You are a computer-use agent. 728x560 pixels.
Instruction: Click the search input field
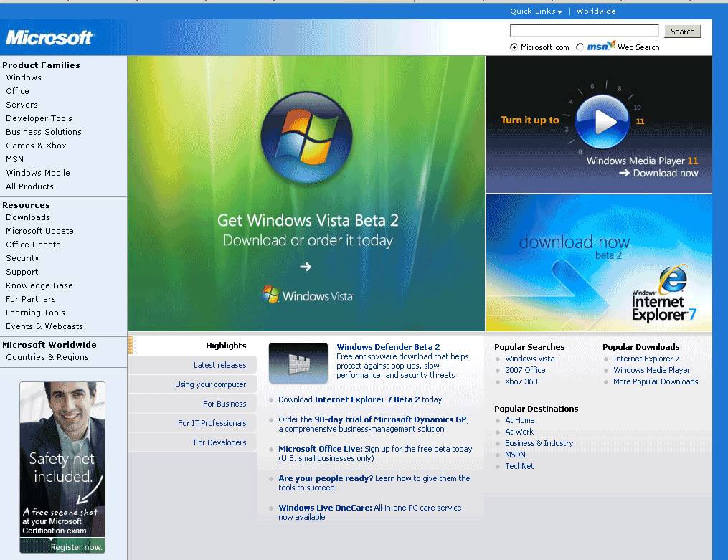pos(584,31)
